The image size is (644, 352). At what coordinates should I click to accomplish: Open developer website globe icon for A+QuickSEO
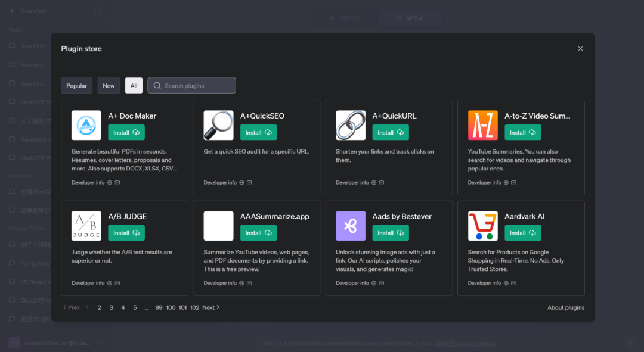[x=241, y=183]
